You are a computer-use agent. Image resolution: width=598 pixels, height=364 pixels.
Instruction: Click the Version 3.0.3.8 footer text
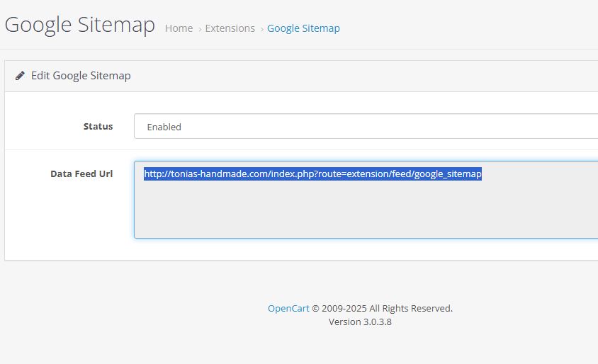[360, 322]
